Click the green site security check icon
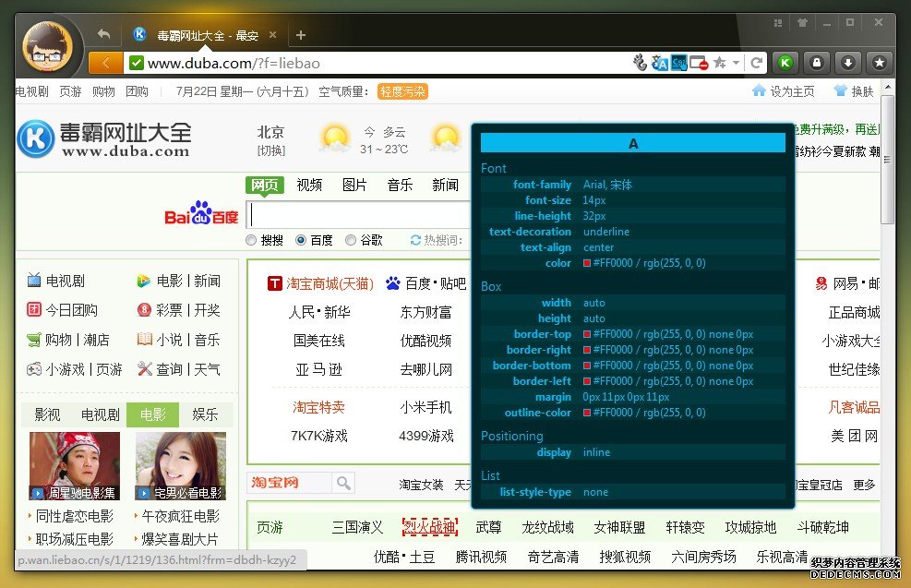911x588 pixels. tap(137, 63)
